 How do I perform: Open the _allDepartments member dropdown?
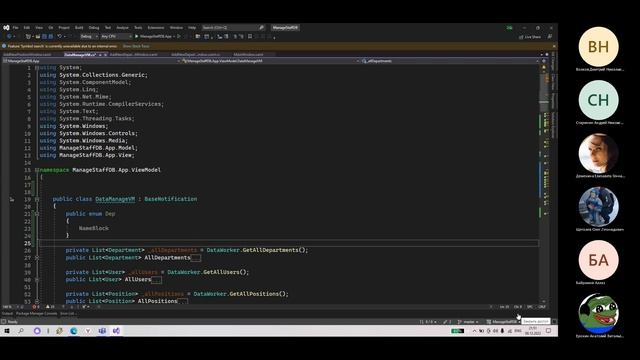(x=450, y=61)
